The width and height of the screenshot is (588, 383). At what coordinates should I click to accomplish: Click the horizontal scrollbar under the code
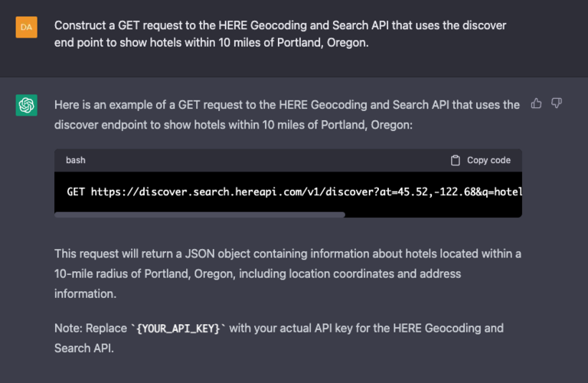[x=200, y=214]
